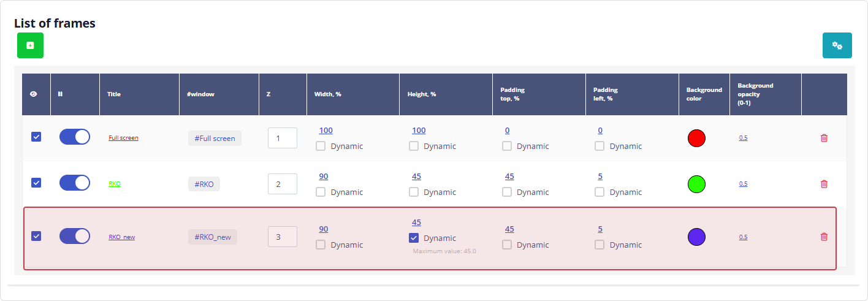This screenshot has width=868, height=301.
Task: Pick the red background color swatch
Action: [696, 138]
